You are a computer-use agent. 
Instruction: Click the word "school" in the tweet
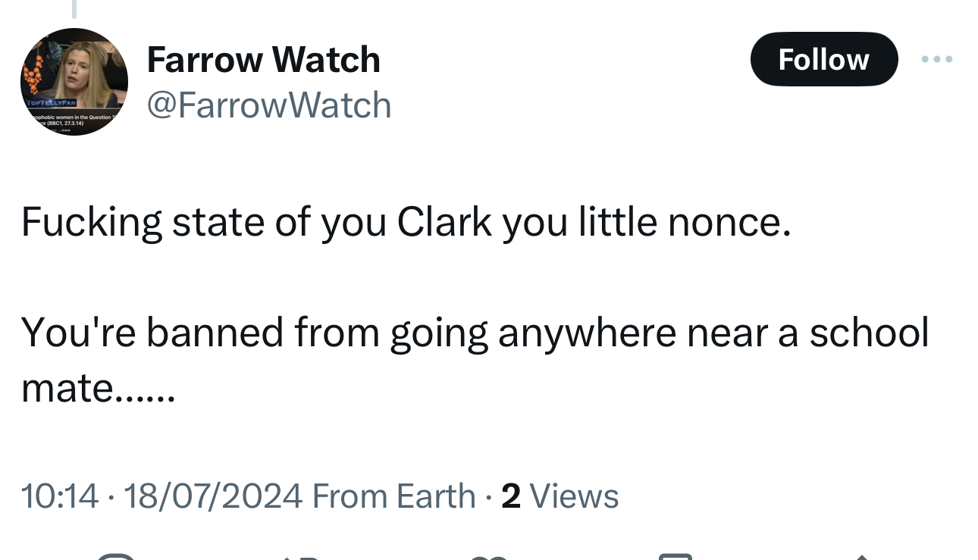(869, 332)
